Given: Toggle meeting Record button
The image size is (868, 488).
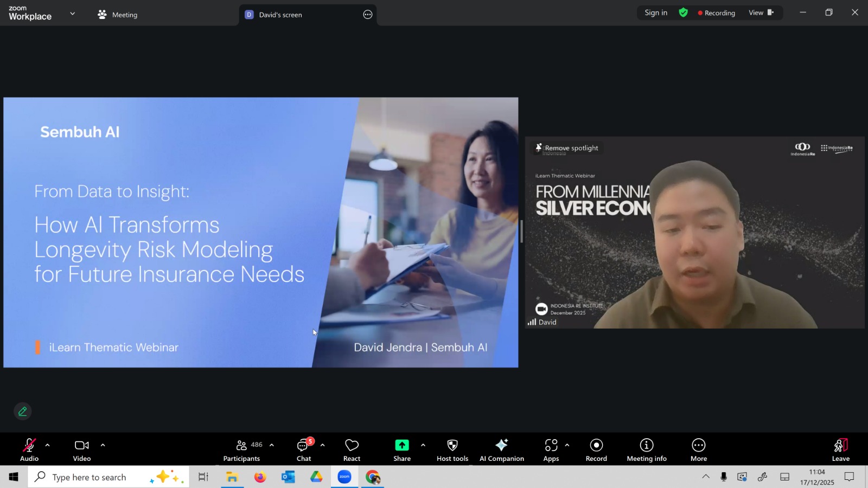Looking at the screenshot, I should coord(596,450).
